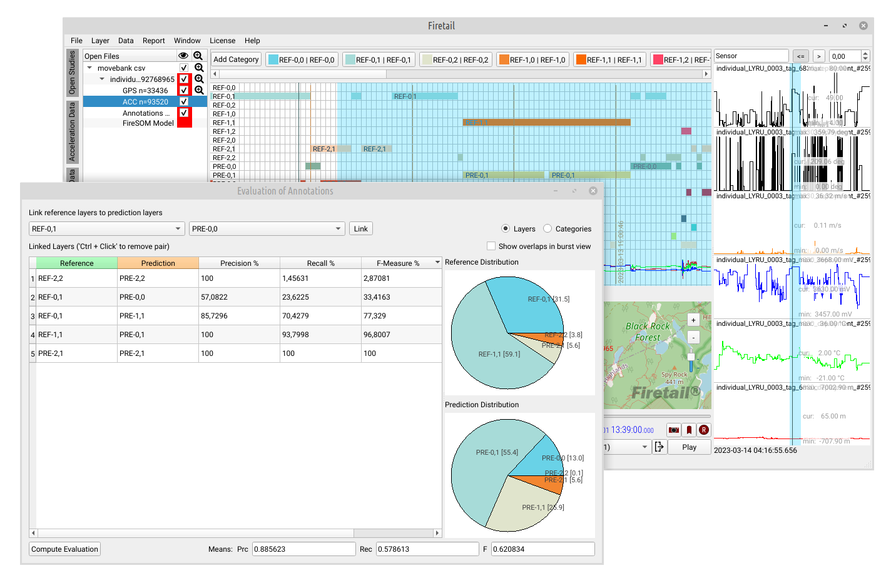Image resolution: width=891 pixels, height=588 pixels.
Task: Switch to the Acceleration Data side tab
Action: 72,132
